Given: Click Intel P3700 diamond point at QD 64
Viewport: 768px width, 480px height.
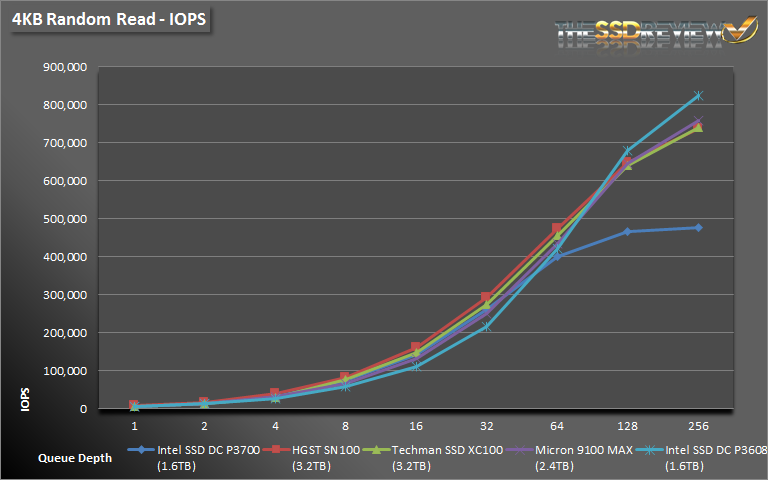Looking at the screenshot, I should pyautogui.click(x=557, y=256).
